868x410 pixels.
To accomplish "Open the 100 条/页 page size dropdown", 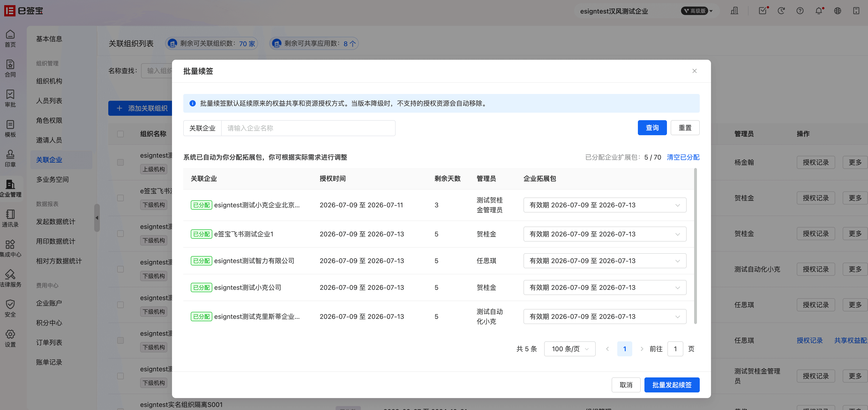I will click(569, 349).
